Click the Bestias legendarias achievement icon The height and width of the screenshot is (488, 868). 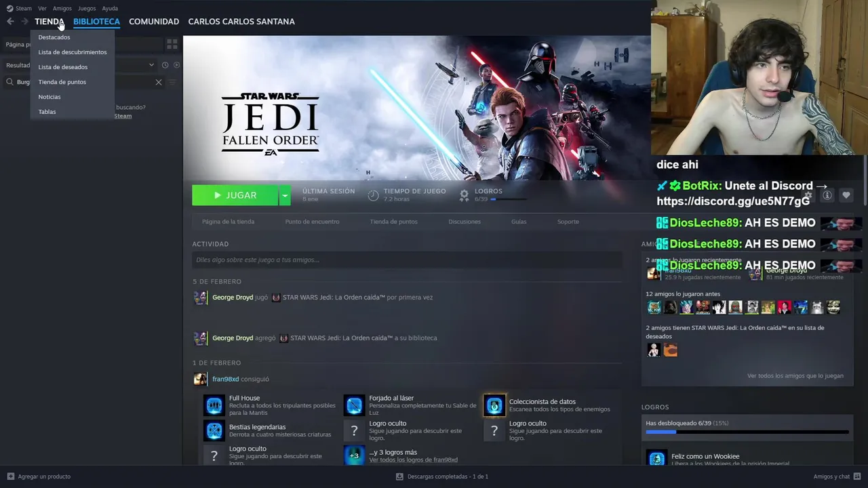pos(214,430)
